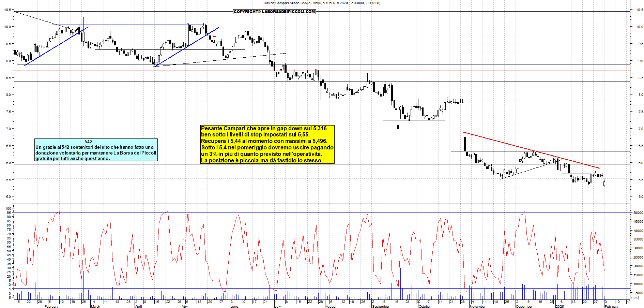Select the line 'Recupera i 5,44 al momento'
Viewport: 644px width, 308px height.
click(264, 141)
